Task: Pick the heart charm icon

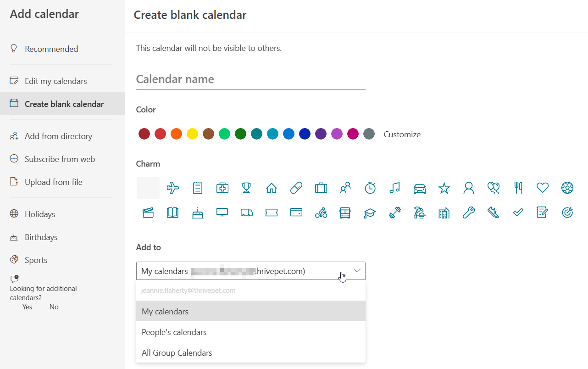Action: (x=543, y=188)
